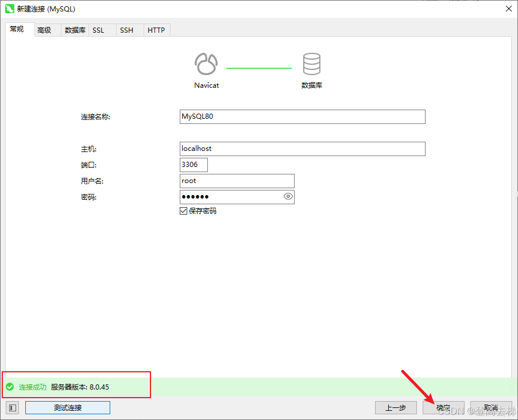Click the Navicat logo icon
Screen dimensions: 518x420
coord(206,64)
